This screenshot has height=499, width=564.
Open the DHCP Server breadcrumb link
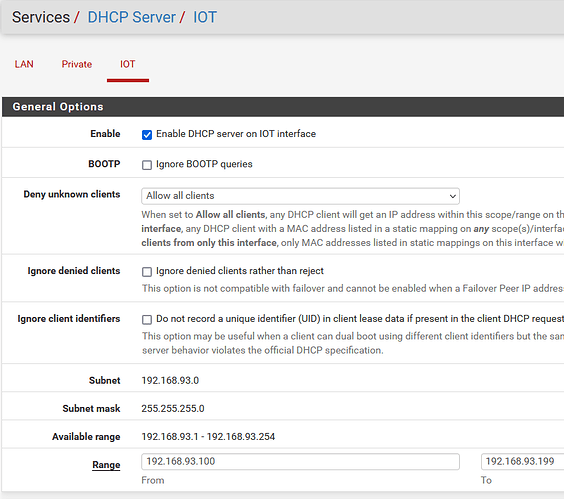pos(132,17)
